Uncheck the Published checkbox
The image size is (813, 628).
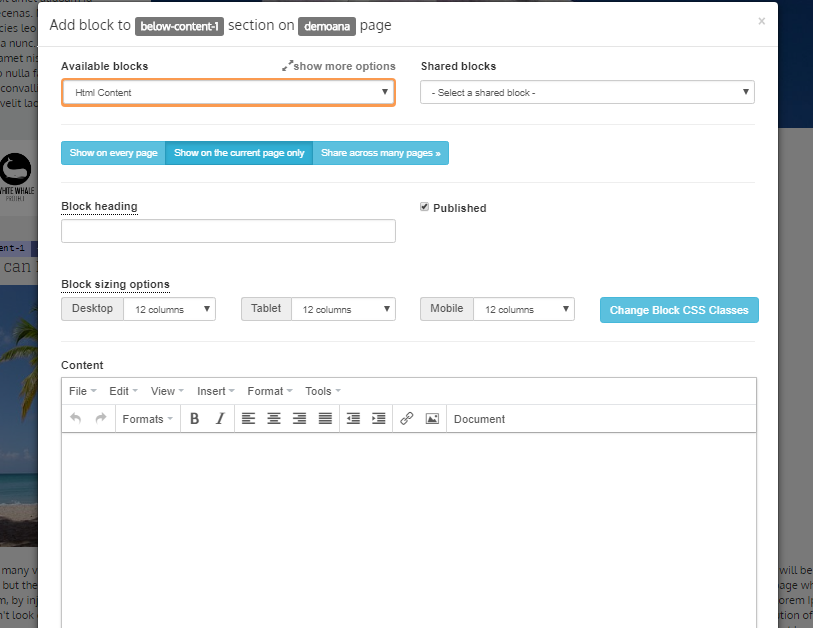[425, 207]
